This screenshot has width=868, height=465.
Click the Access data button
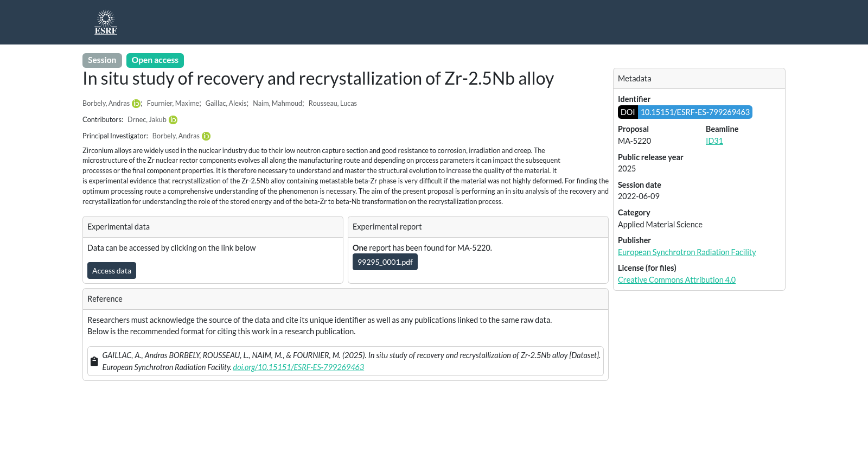pyautogui.click(x=112, y=271)
